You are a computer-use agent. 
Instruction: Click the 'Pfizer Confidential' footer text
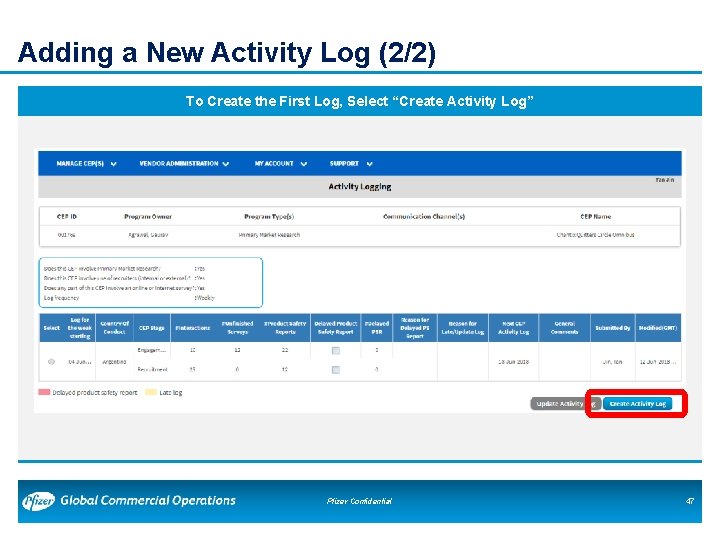(359, 501)
